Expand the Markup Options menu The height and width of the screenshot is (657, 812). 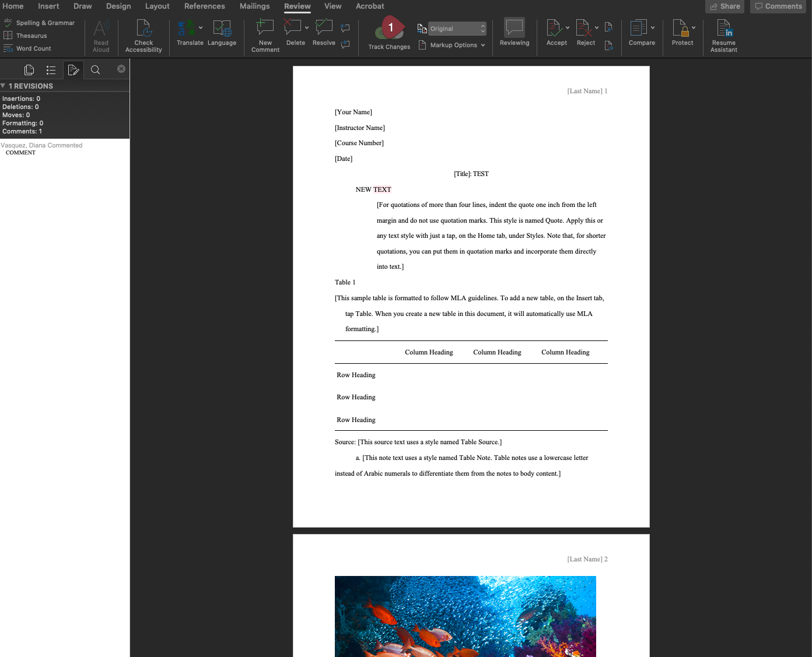[457, 45]
